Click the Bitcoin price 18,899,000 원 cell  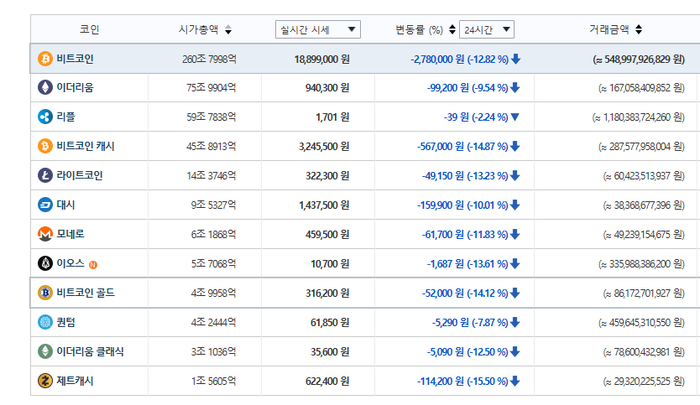pos(322,59)
